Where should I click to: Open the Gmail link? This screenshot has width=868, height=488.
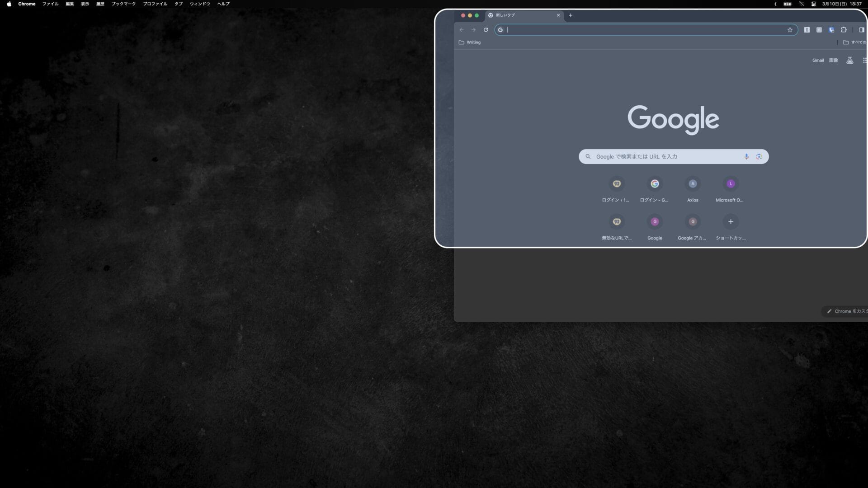tap(818, 61)
